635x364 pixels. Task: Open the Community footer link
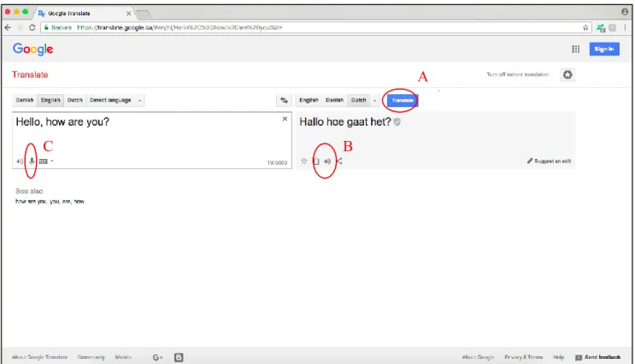click(x=91, y=357)
